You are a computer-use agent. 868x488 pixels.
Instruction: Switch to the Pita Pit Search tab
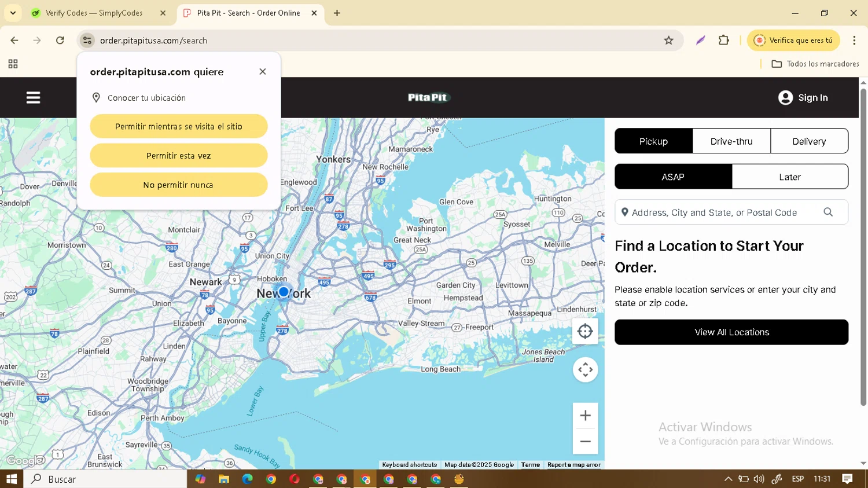249,13
